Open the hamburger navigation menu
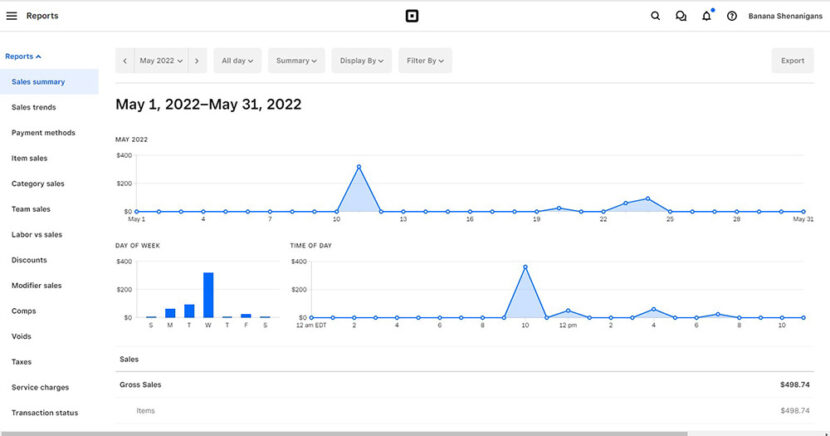 (12, 16)
